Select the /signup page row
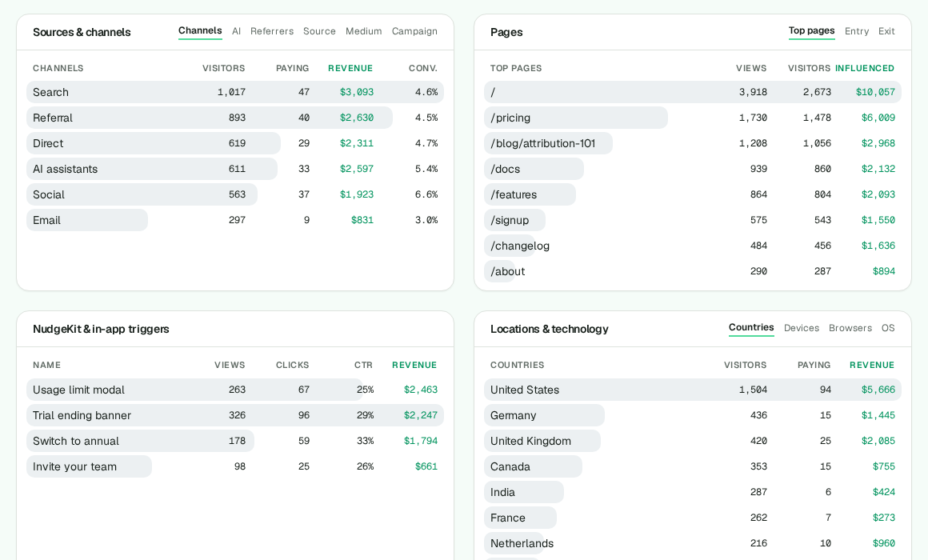Viewport: 928px width, 560px height. point(693,220)
